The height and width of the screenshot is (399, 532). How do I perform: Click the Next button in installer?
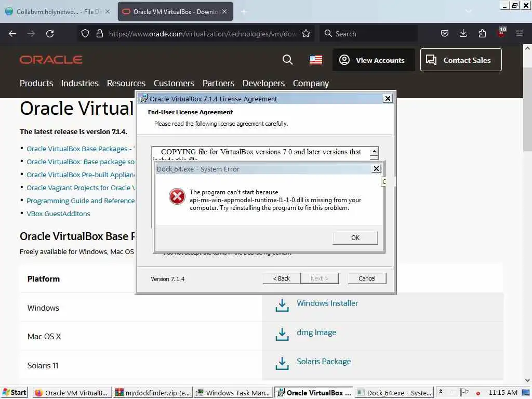pos(320,278)
